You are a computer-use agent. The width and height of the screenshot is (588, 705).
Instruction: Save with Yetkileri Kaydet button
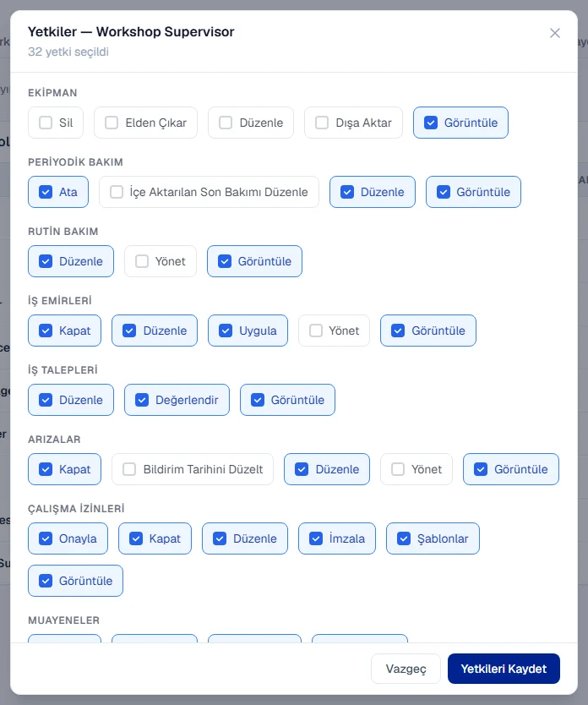point(504,669)
